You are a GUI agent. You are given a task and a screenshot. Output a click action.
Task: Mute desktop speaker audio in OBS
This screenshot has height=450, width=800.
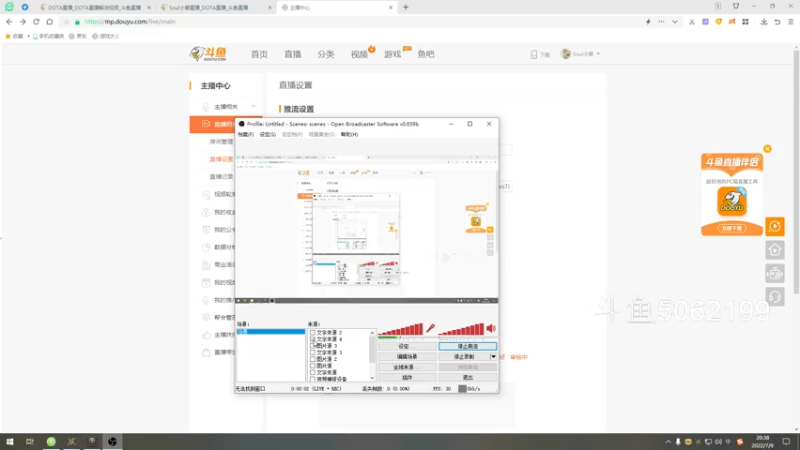[491, 328]
